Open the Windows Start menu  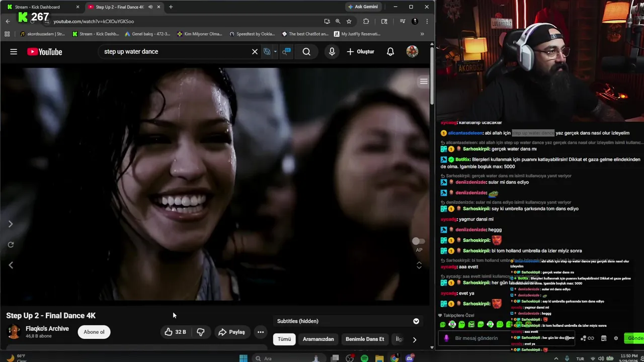tap(244, 358)
